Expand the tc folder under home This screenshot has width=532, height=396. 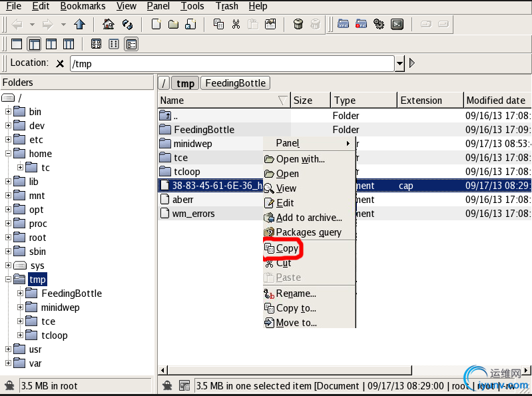coord(21,168)
